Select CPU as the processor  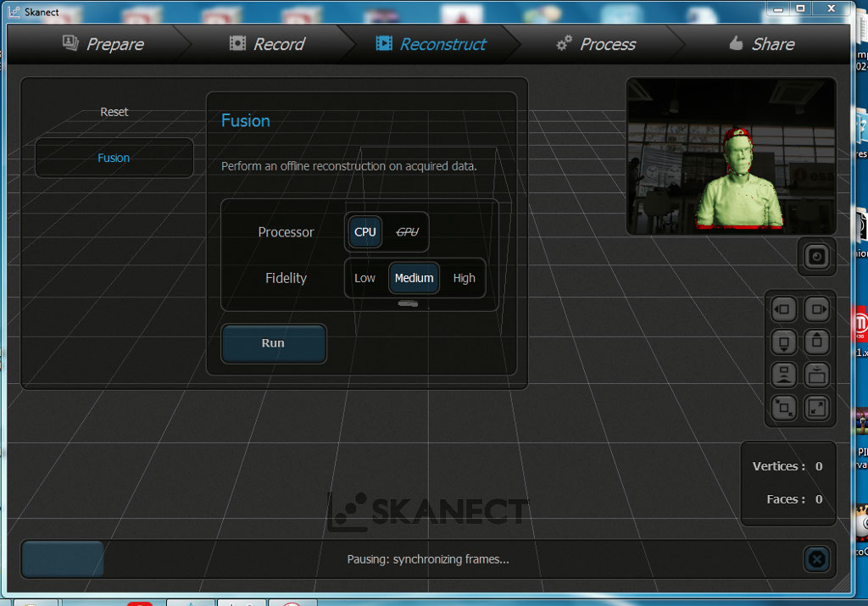click(365, 232)
